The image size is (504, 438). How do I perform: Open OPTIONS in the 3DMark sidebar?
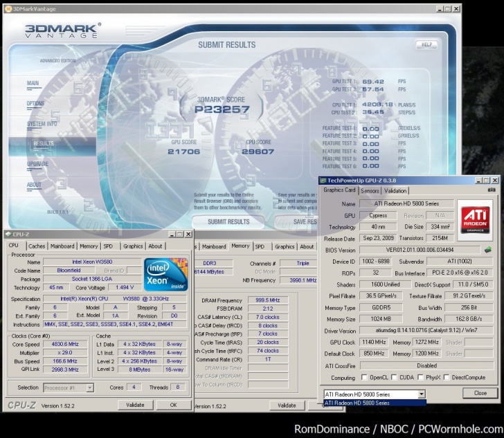(x=35, y=104)
